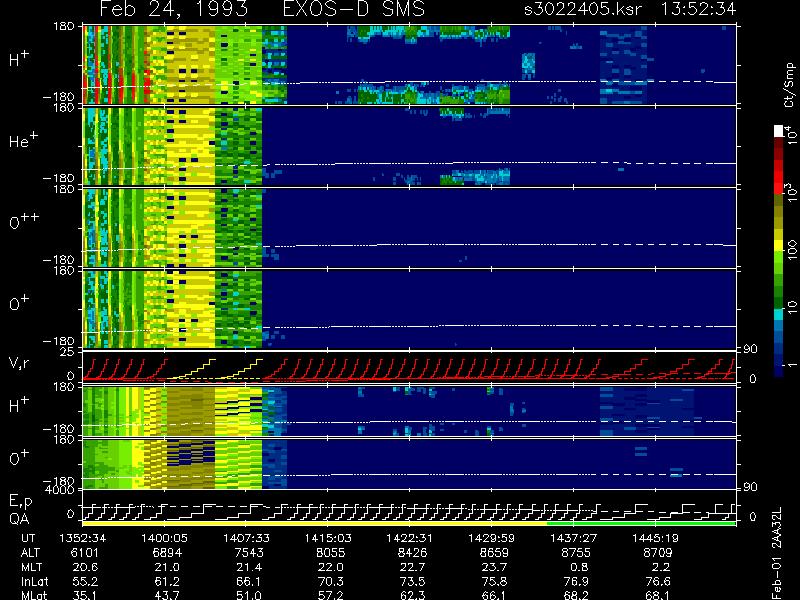
Task: Select InLat value '55.2'
Action: click(85, 581)
